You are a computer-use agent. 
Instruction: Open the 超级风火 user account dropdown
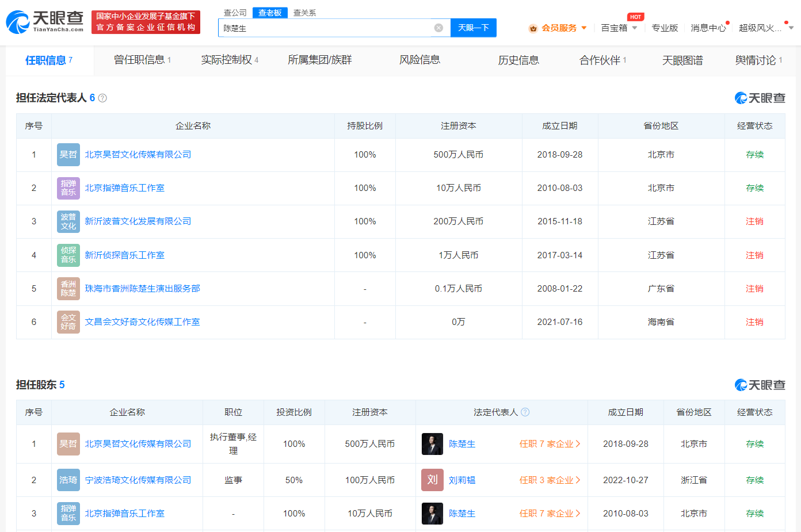[x=766, y=28]
